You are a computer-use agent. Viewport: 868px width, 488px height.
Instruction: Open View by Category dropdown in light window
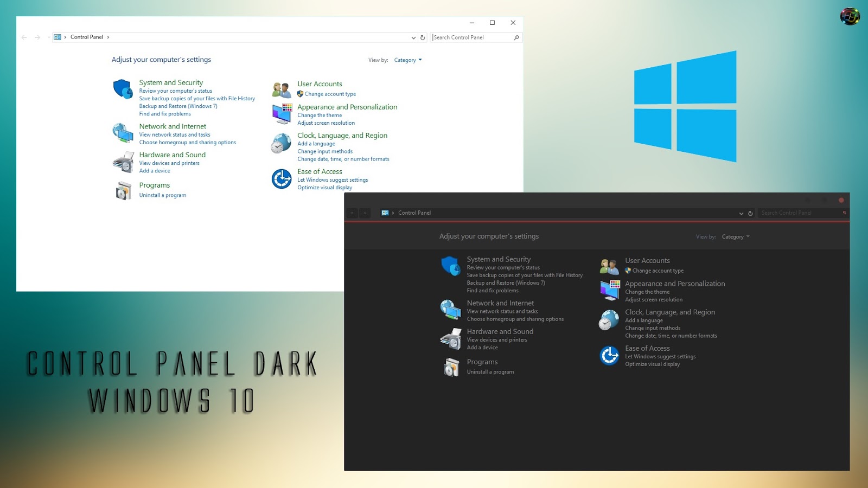click(x=407, y=60)
